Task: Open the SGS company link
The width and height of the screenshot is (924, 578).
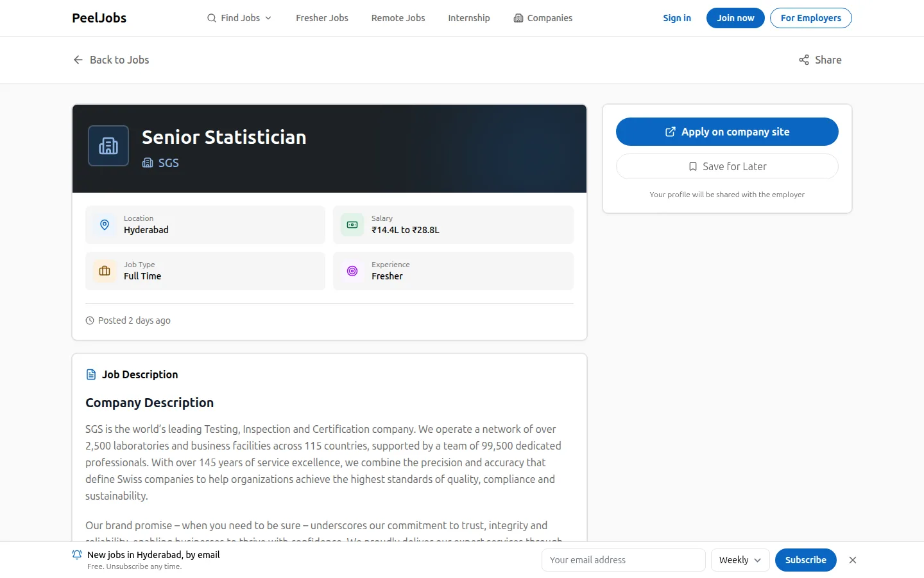Action: 160,163
